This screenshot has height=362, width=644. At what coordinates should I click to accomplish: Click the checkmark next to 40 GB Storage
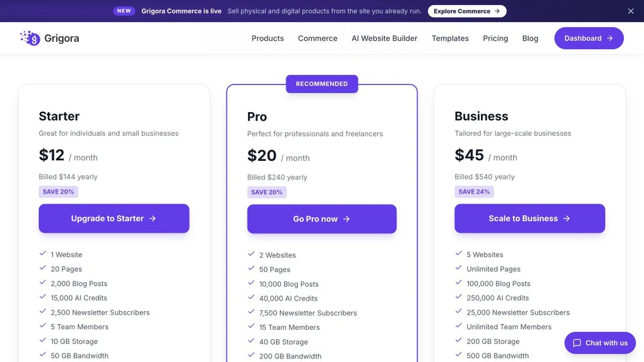coord(251,341)
